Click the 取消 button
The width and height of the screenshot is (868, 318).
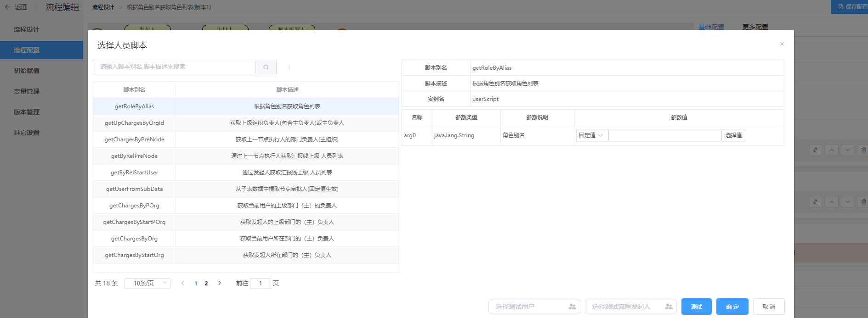tap(769, 307)
